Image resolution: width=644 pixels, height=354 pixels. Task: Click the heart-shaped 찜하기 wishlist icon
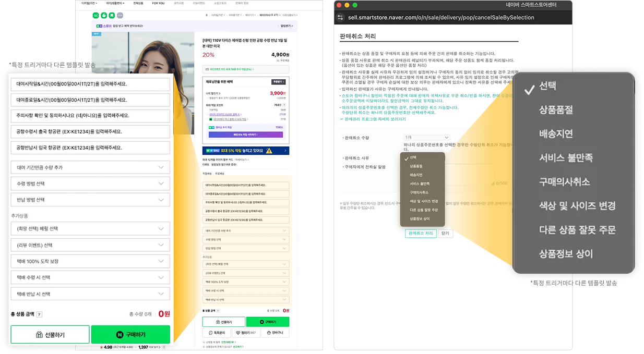pyautogui.click(x=238, y=332)
